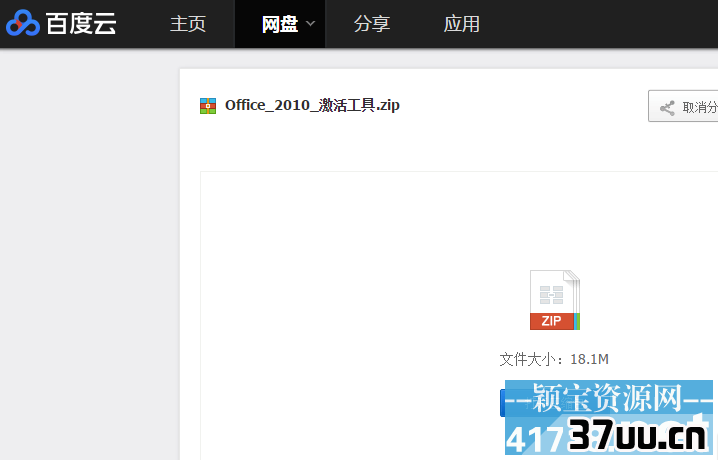Viewport: 718px width, 460px height.
Task: Open the 应用 tab
Action: [462, 24]
